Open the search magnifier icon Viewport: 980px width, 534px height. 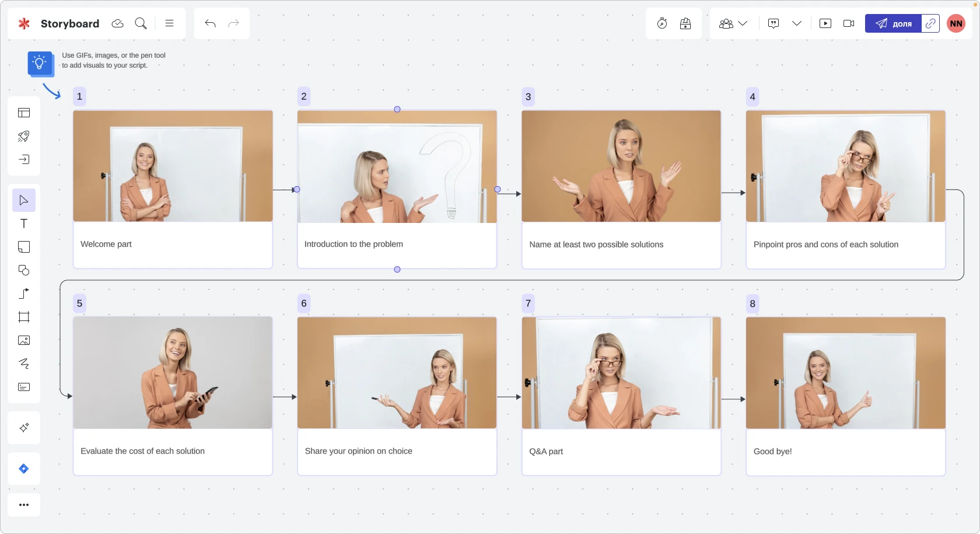(x=141, y=23)
